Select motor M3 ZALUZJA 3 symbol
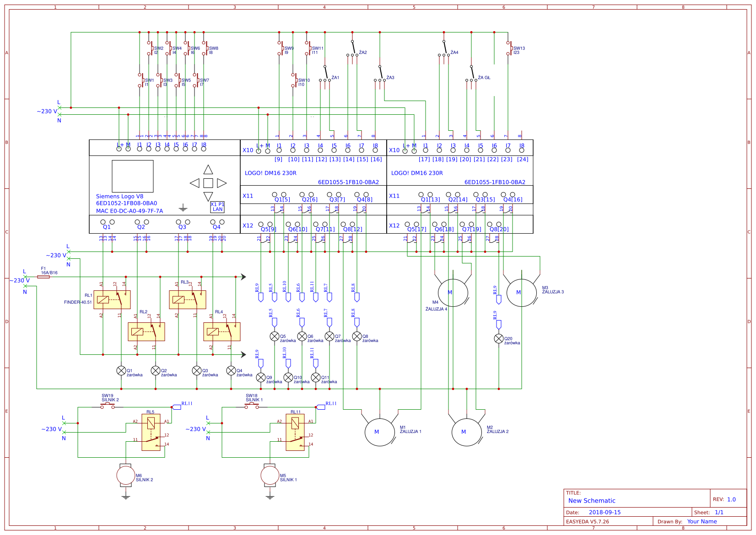The width and height of the screenshot is (756, 535). (522, 292)
